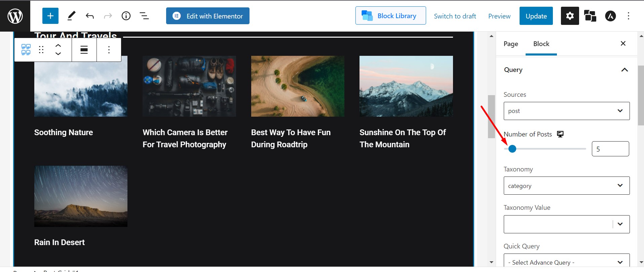Open the Taxonomy dropdown showing category
Image resolution: width=644 pixels, height=272 pixels.
point(566,186)
